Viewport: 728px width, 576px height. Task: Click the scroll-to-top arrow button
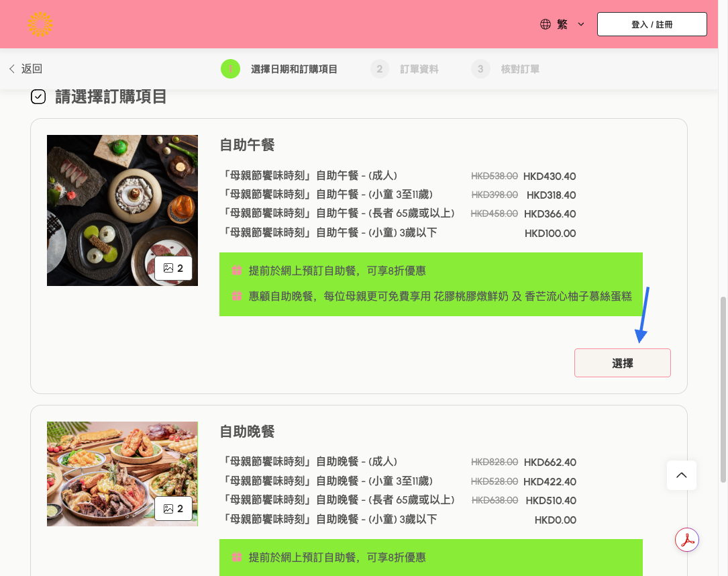coord(682,475)
